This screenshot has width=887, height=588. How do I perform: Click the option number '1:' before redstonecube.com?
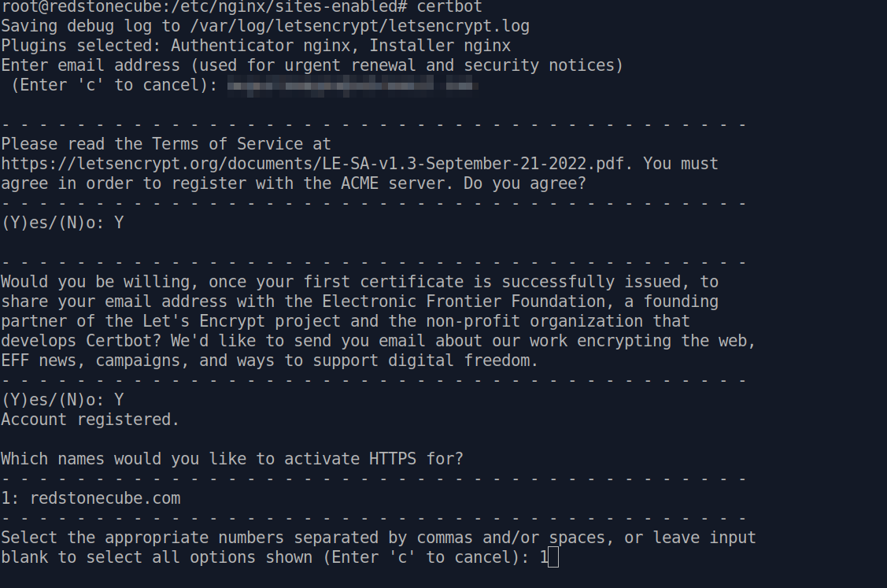tap(10, 498)
